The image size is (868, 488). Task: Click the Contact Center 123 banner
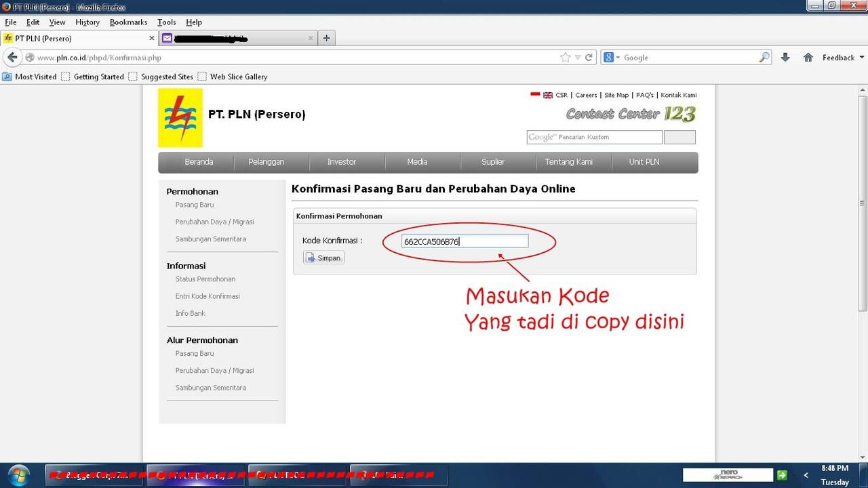click(x=631, y=114)
